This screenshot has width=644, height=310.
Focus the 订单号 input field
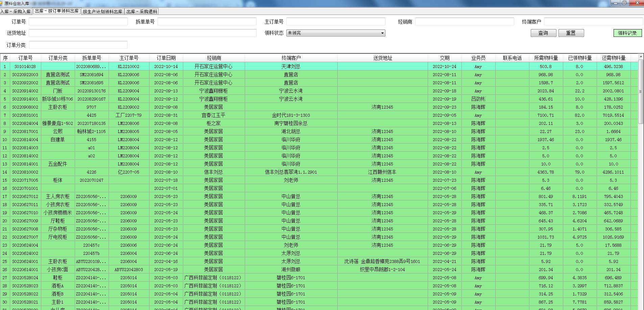tap(78, 22)
